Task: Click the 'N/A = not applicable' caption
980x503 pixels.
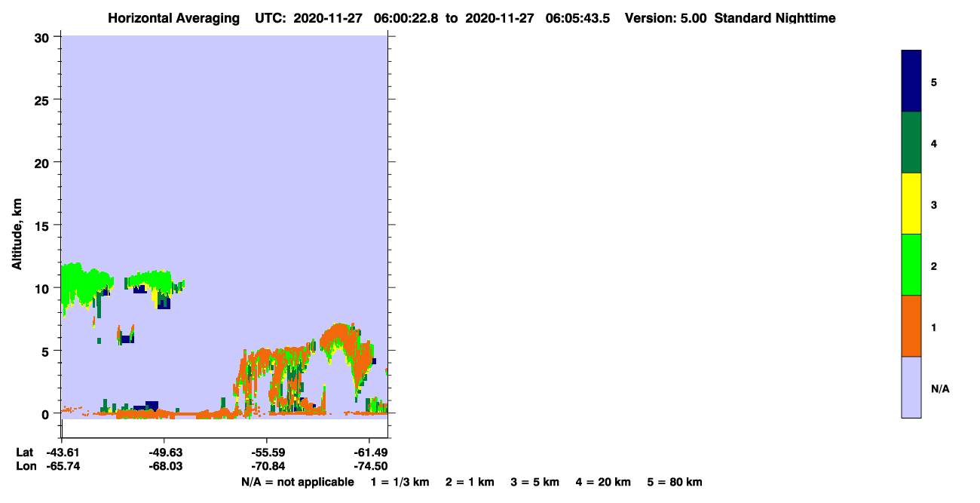Action: tap(298, 482)
